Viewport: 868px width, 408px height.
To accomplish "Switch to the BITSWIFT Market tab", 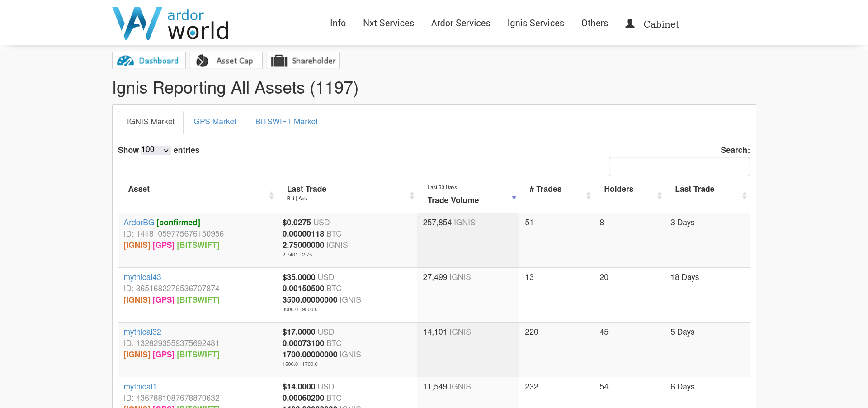I will [x=286, y=122].
